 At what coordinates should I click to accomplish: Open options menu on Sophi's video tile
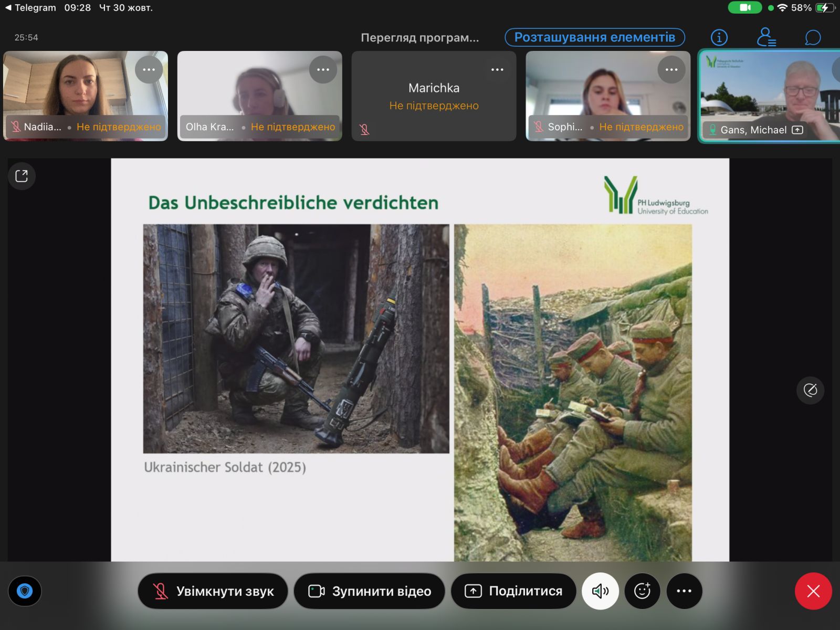pyautogui.click(x=671, y=69)
